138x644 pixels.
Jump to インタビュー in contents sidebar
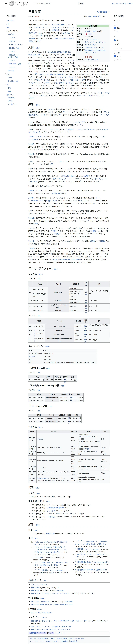point(12,104)
